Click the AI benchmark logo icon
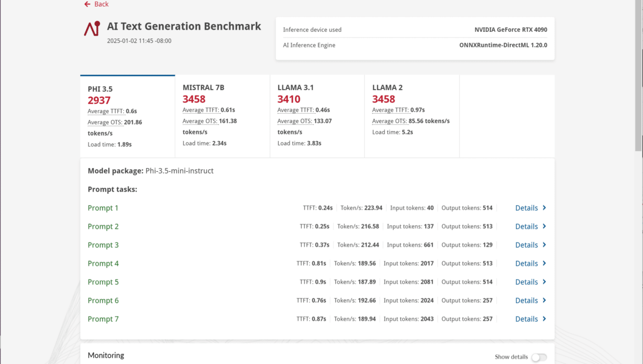This screenshot has height=364, width=643. tap(92, 29)
